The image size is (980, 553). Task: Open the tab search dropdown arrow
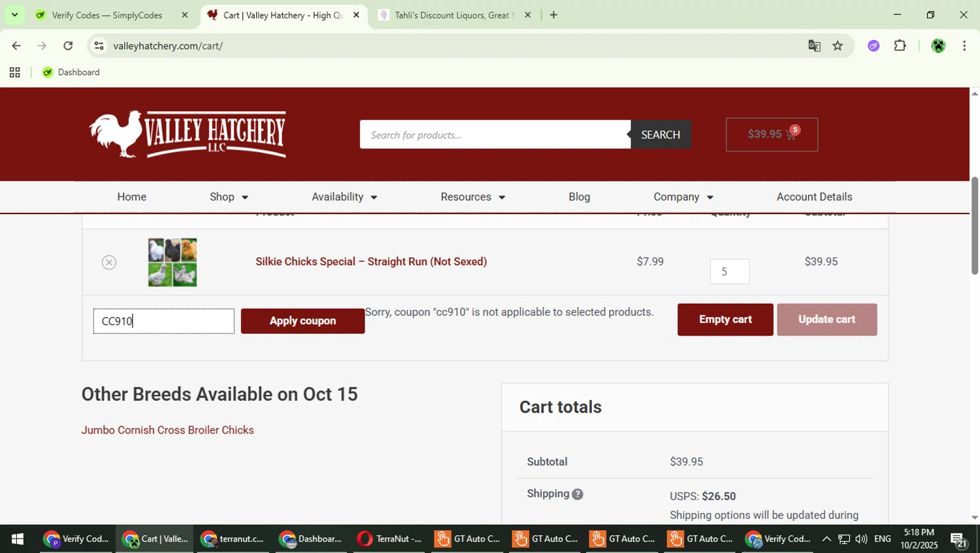(x=14, y=14)
